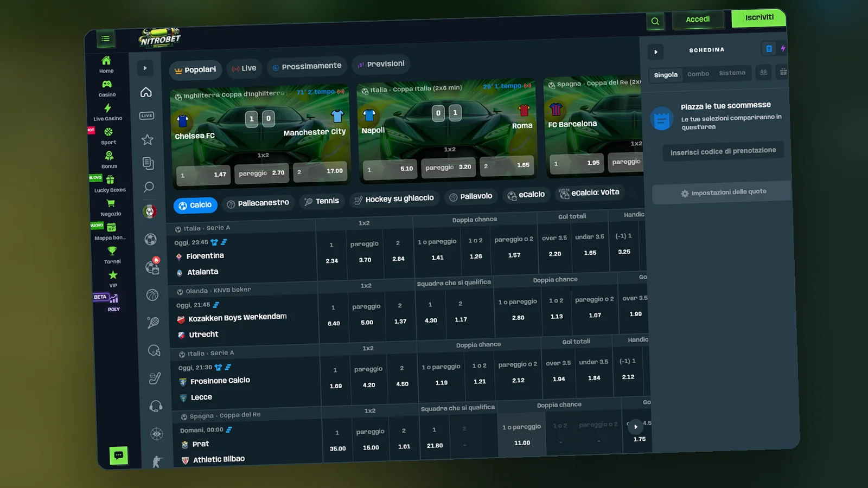The width and height of the screenshot is (868, 488).
Task: Click the Nitrobet logo
Action: pos(159,37)
